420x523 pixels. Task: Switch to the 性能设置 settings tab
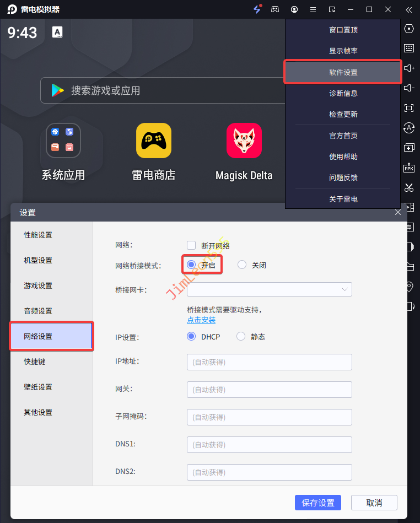point(38,235)
